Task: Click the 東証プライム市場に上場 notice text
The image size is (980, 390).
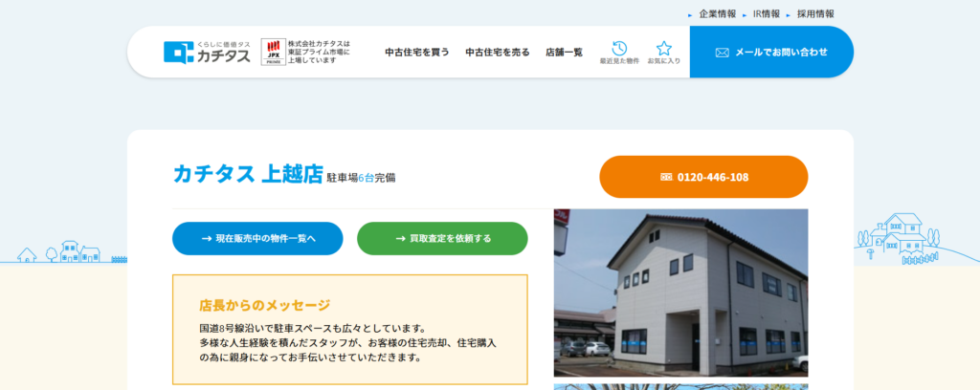Action: [319, 53]
